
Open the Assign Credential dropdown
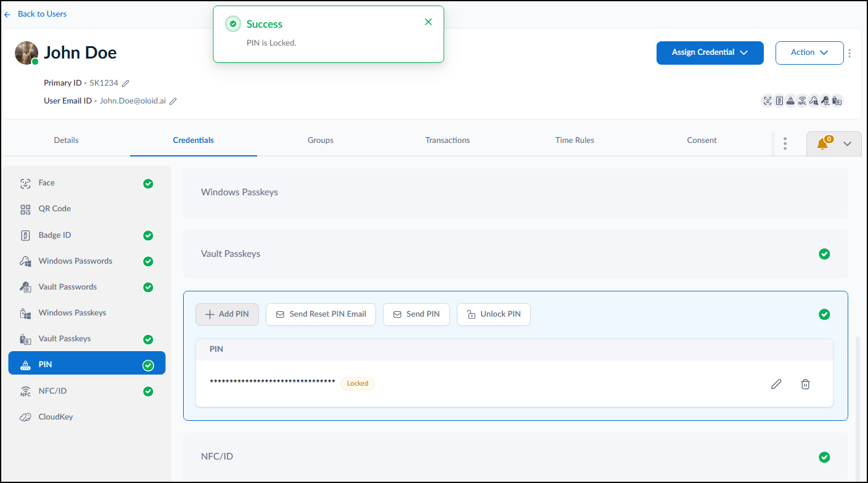[x=710, y=52]
